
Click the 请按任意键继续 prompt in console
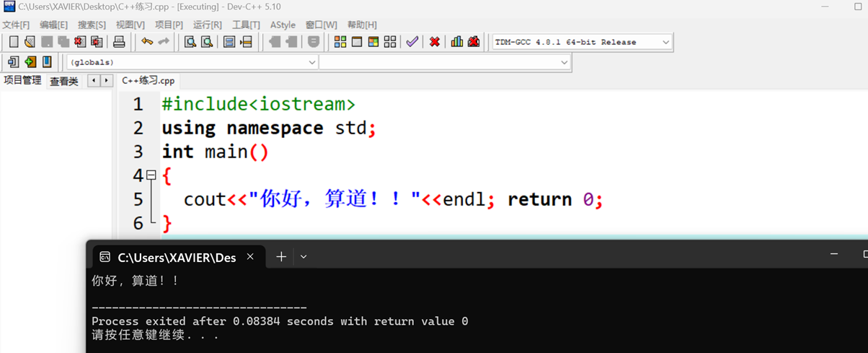pos(155,335)
